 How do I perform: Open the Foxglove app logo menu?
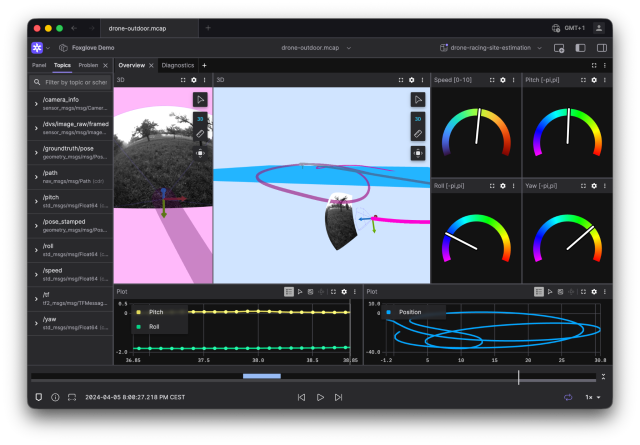[37, 47]
